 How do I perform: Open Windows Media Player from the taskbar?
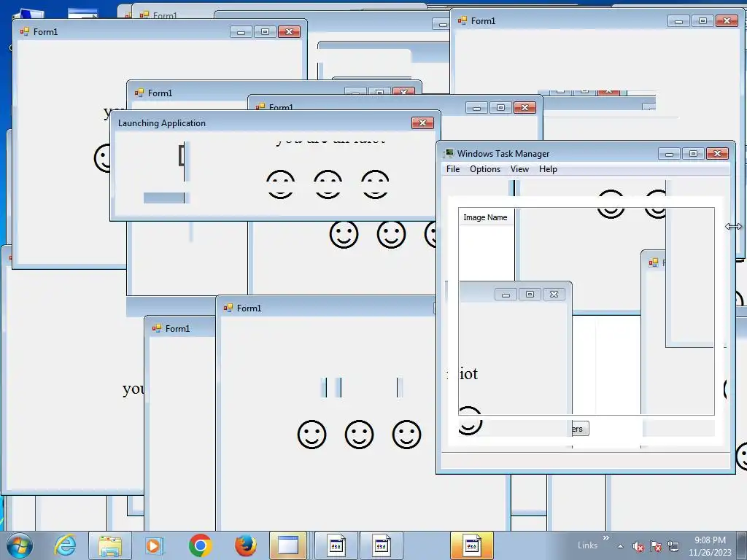tap(153, 545)
